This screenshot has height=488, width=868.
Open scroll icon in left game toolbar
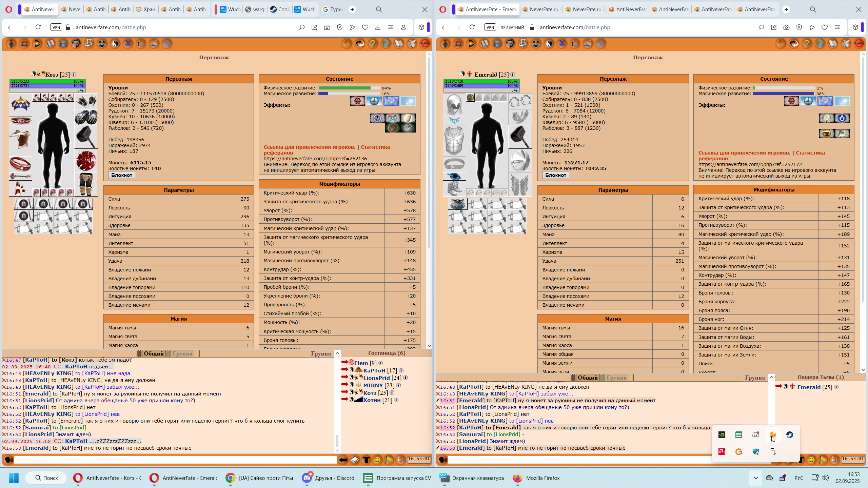(x=89, y=44)
